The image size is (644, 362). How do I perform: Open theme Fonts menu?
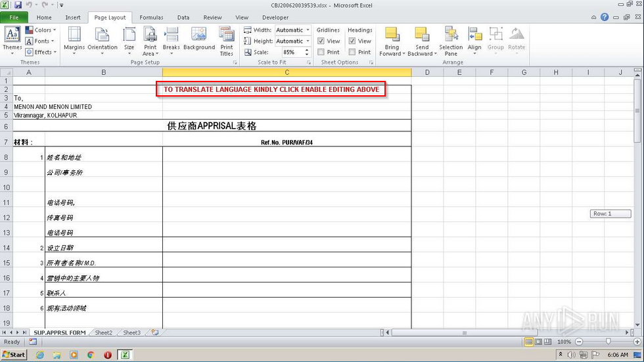(x=40, y=41)
